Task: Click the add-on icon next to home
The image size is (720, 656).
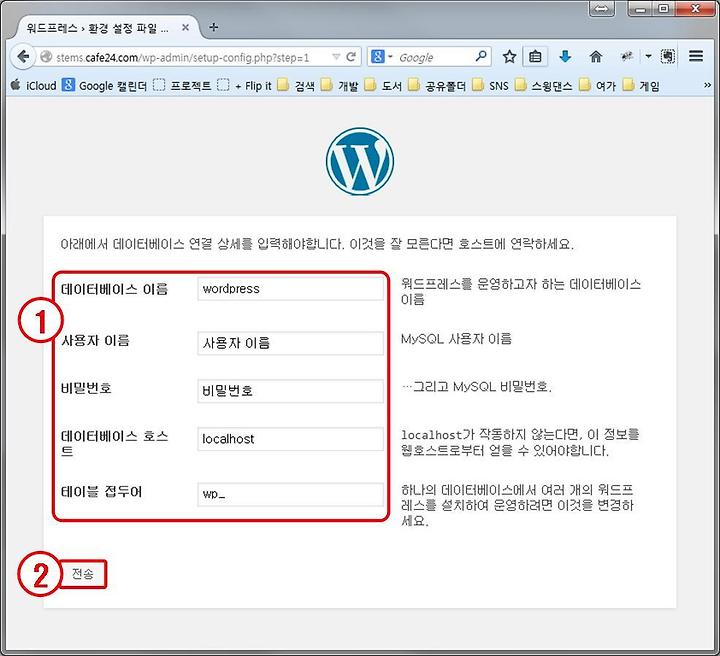Action: [x=626, y=56]
